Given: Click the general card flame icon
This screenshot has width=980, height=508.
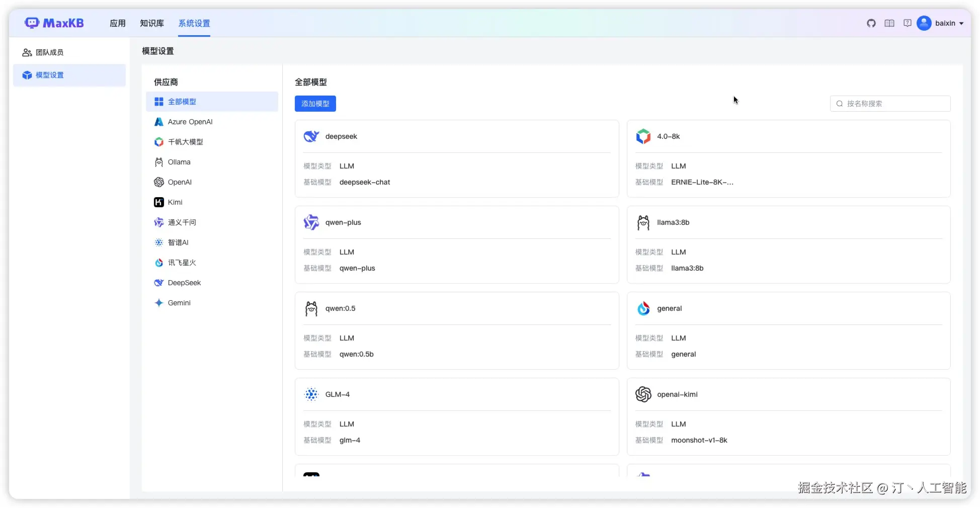Looking at the screenshot, I should click(x=643, y=308).
